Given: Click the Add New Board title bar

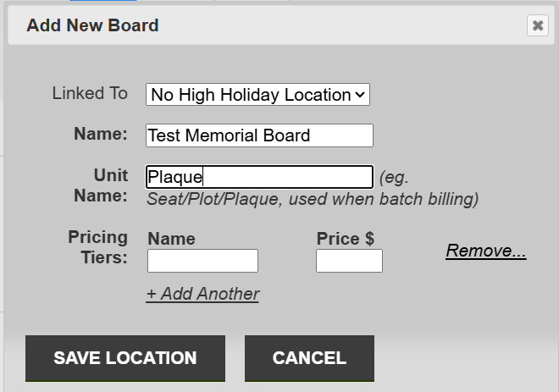Looking at the screenshot, I should pyautogui.click(x=254, y=25).
